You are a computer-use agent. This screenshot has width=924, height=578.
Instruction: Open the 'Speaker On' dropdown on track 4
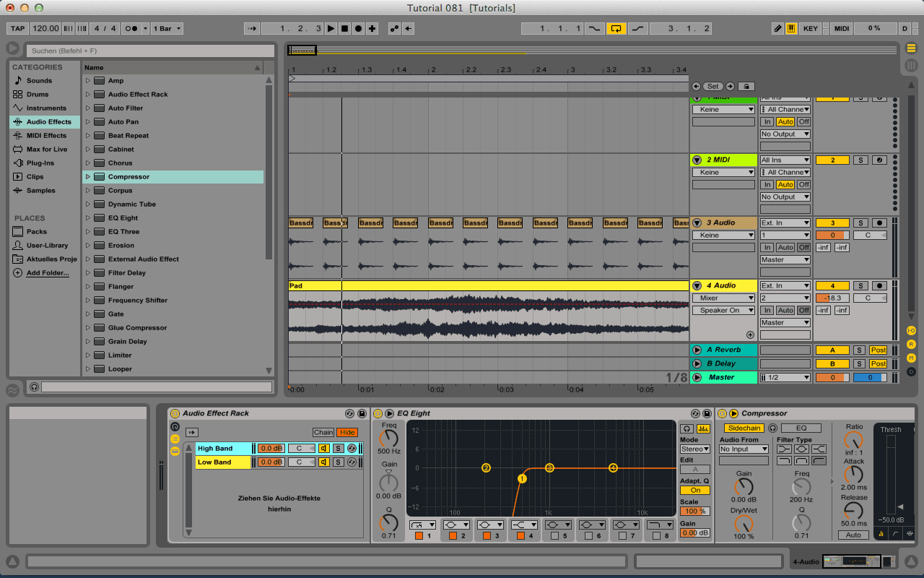(723, 311)
